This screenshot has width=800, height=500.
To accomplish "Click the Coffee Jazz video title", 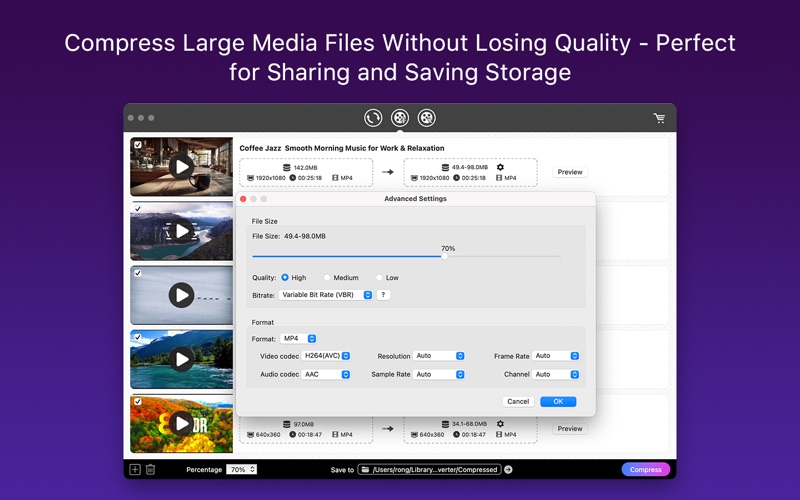I will pyautogui.click(x=342, y=148).
